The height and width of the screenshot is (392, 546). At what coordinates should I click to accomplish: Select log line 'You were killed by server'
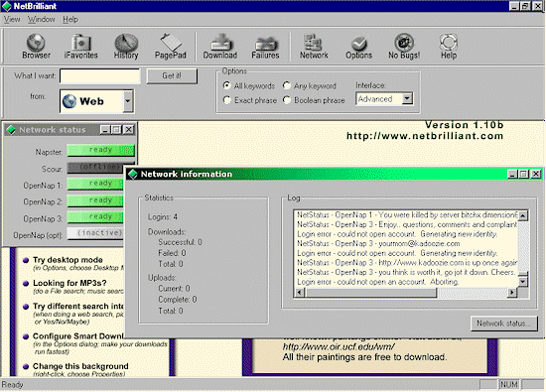click(407, 215)
